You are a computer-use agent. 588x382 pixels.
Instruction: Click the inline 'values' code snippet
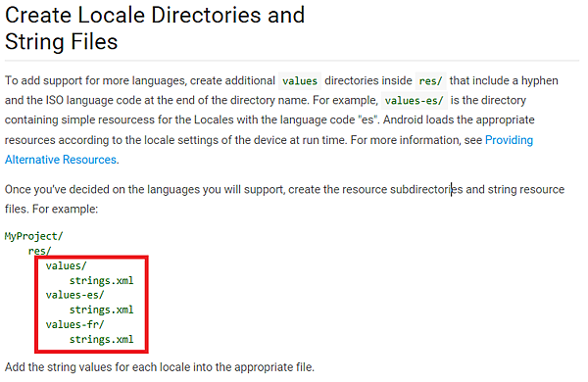[x=300, y=81]
